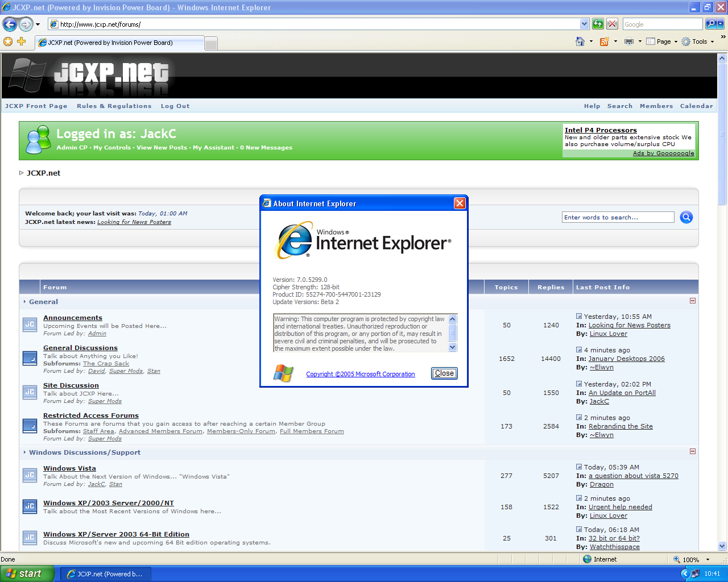The height and width of the screenshot is (582, 728).
Task: Click the search magnifier button in toolbar
Action: coord(712,24)
